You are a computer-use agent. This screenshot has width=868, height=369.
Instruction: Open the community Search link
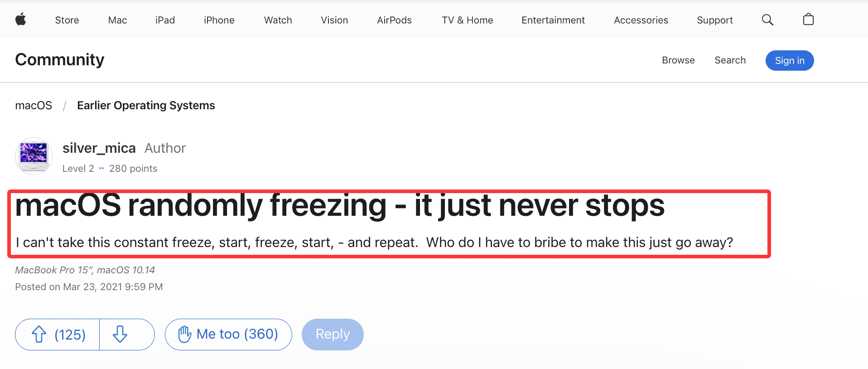(730, 60)
